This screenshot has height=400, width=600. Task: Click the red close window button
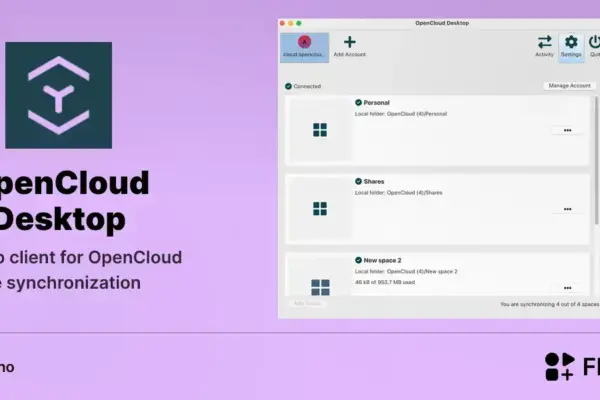tap(282, 23)
